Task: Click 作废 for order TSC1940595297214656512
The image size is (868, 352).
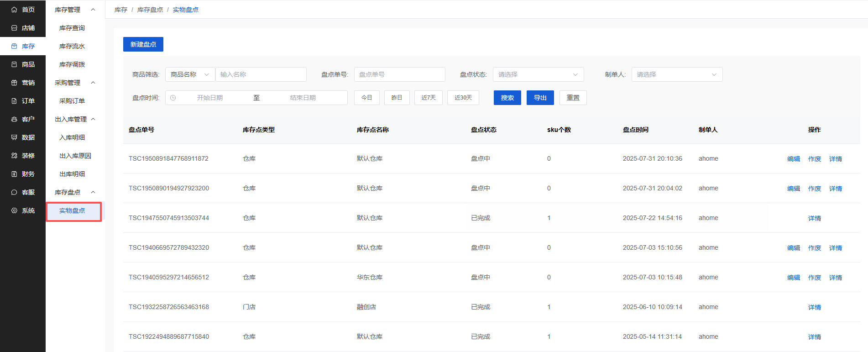Action: 815,278
